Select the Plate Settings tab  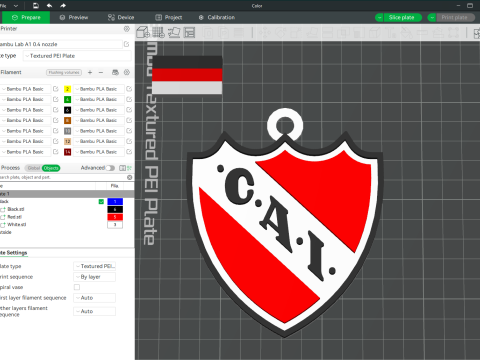pos(13,253)
